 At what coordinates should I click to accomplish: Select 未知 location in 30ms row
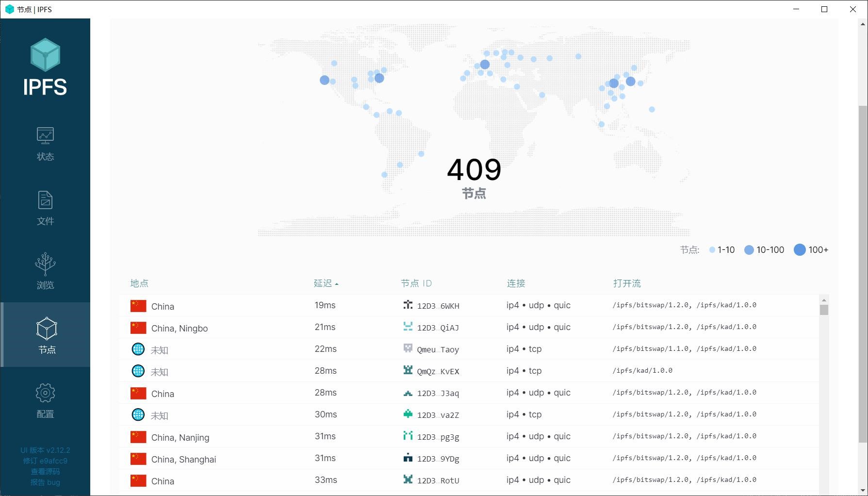click(x=160, y=415)
